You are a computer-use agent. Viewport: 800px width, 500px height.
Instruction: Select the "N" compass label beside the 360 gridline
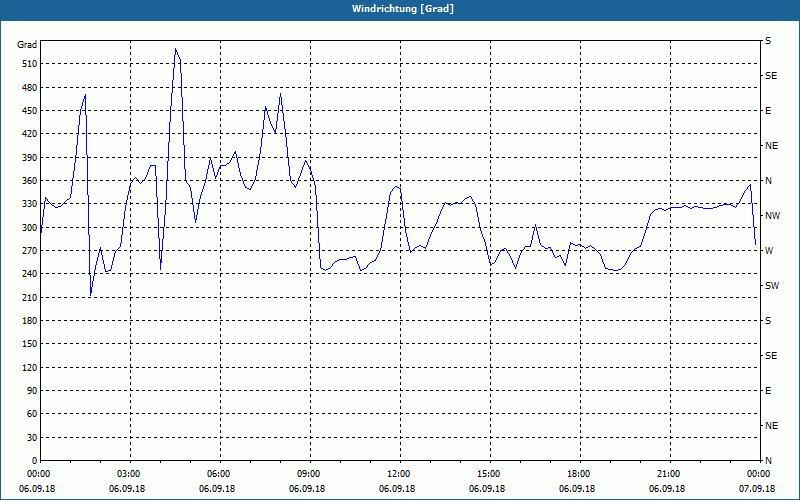[x=768, y=181]
